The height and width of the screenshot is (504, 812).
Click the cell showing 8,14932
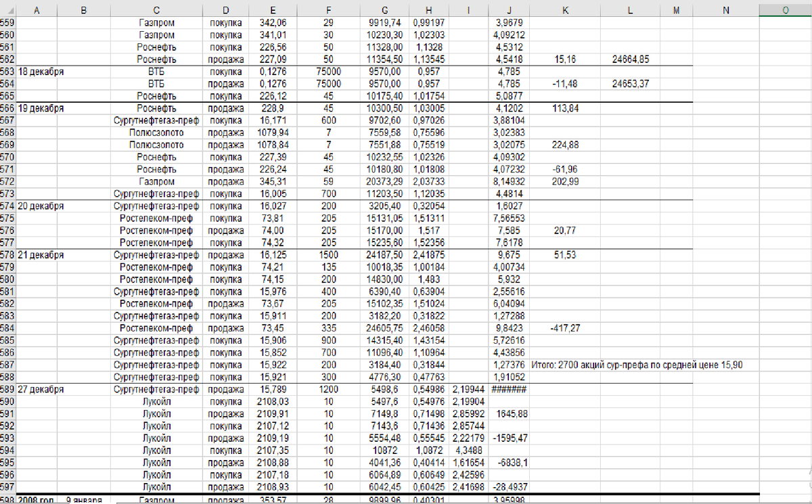pos(508,181)
